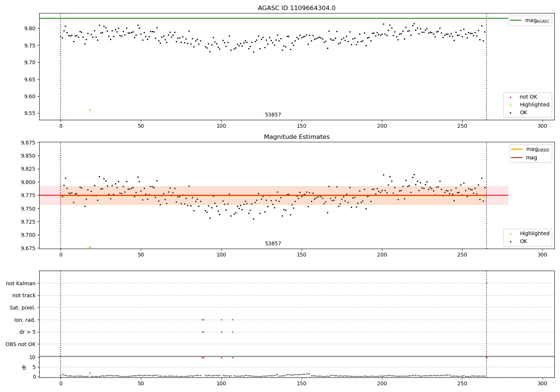The height and width of the screenshot is (392, 560).
Task: Click the 'OK' legend entry in middle plot
Action: (x=519, y=242)
